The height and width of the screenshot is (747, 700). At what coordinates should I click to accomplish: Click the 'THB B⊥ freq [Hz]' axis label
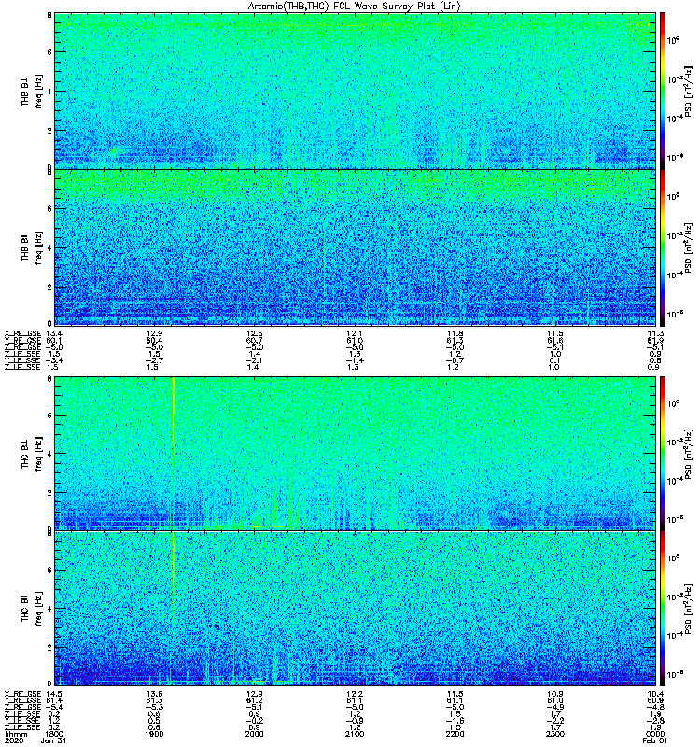(32, 91)
